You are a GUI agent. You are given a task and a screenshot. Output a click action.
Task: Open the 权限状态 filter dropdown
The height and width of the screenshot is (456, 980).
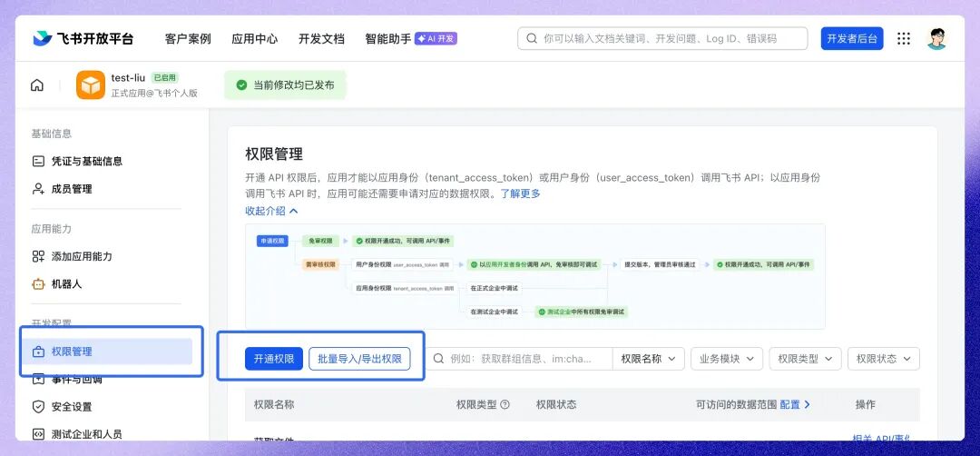884,359
